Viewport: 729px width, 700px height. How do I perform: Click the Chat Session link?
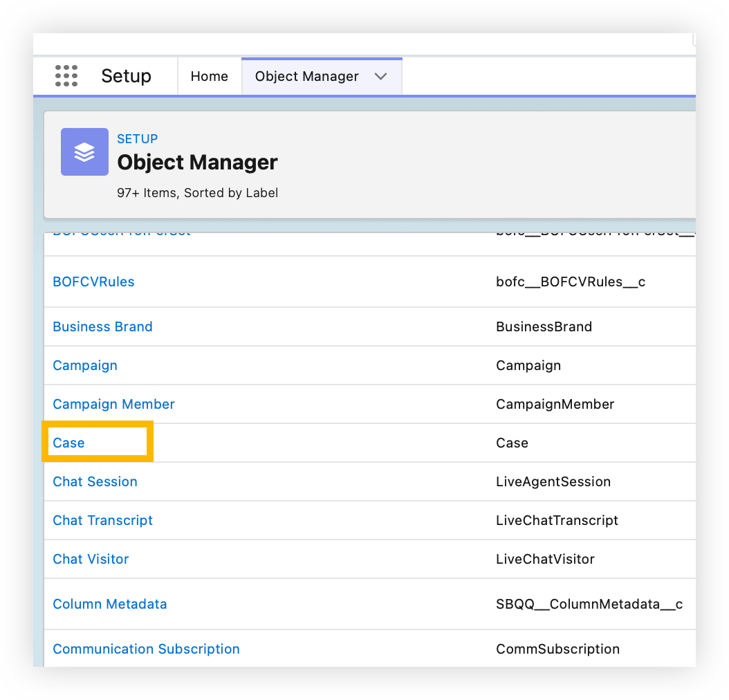click(95, 481)
